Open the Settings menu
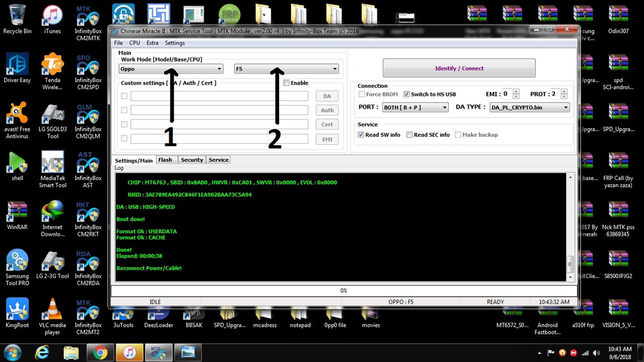 point(175,43)
